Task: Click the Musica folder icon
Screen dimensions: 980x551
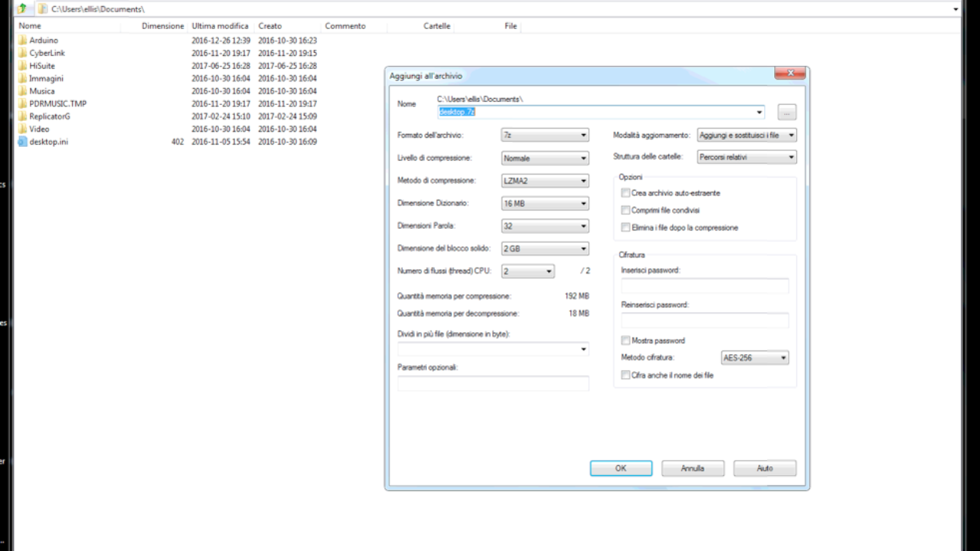Action: click(x=23, y=91)
